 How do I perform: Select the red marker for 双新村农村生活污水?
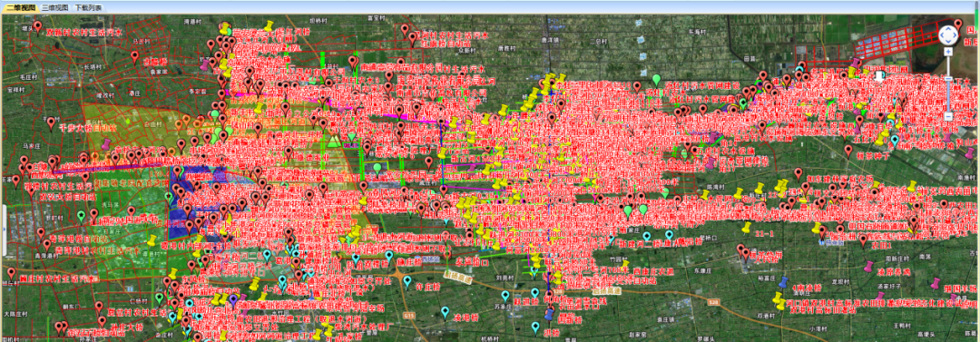click(37, 27)
